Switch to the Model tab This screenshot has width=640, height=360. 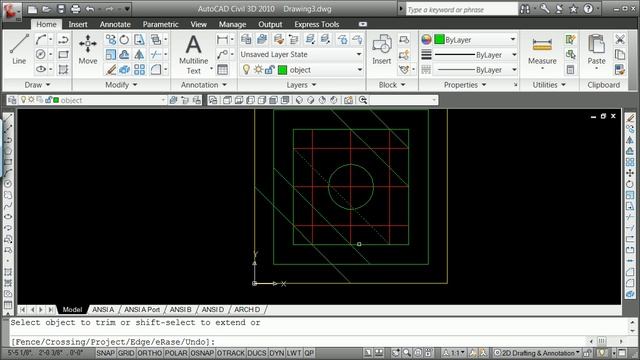[x=72, y=309]
